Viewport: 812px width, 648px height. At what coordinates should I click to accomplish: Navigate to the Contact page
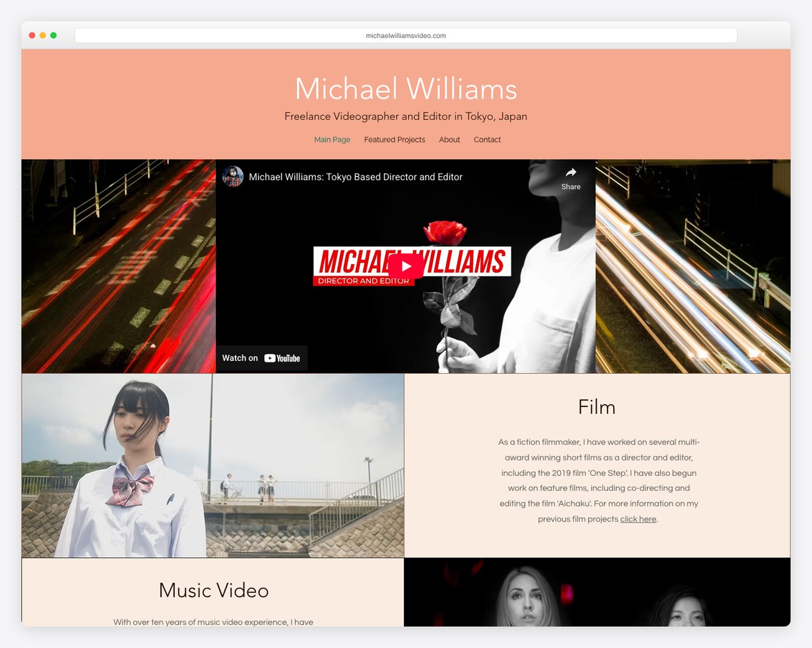pyautogui.click(x=487, y=139)
